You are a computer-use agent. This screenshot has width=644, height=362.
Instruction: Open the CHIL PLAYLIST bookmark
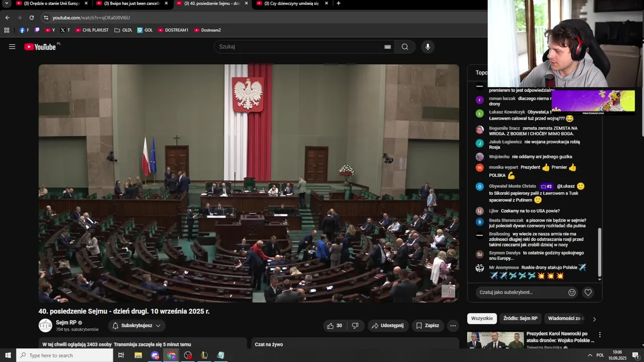click(x=92, y=30)
